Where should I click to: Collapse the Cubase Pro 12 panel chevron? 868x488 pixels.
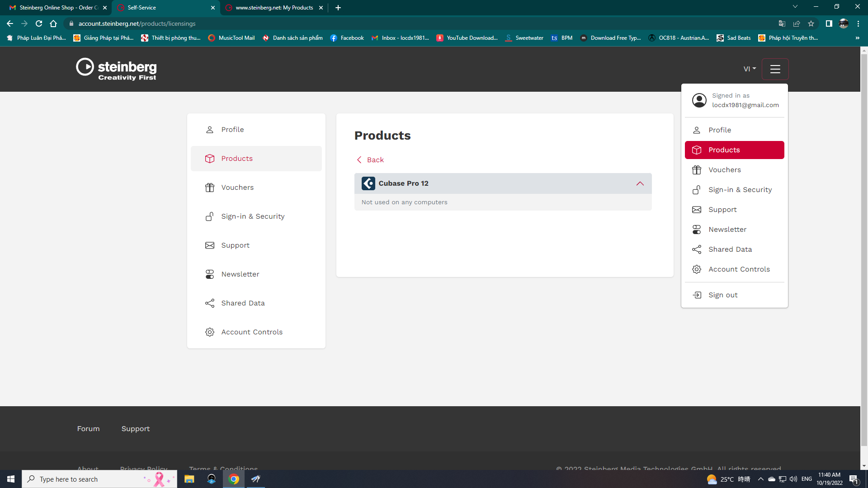(x=640, y=183)
